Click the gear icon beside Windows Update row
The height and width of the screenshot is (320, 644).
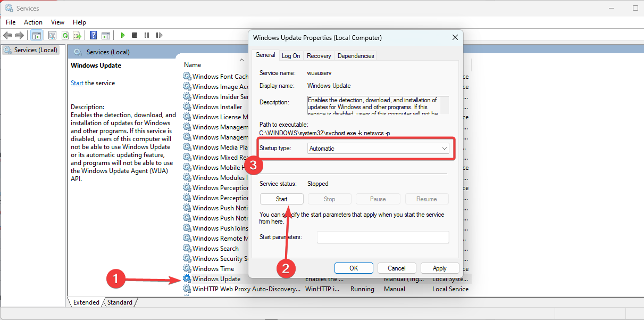click(x=187, y=278)
